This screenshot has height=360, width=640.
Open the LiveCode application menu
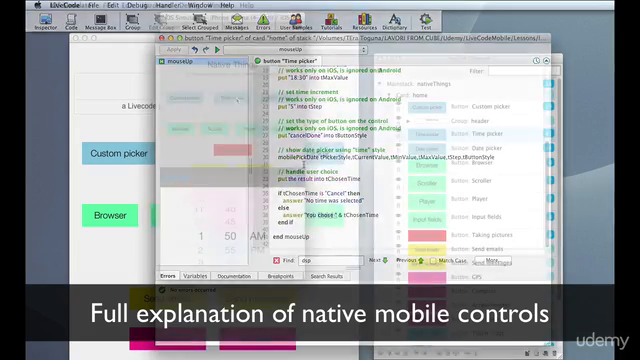[64, 5]
